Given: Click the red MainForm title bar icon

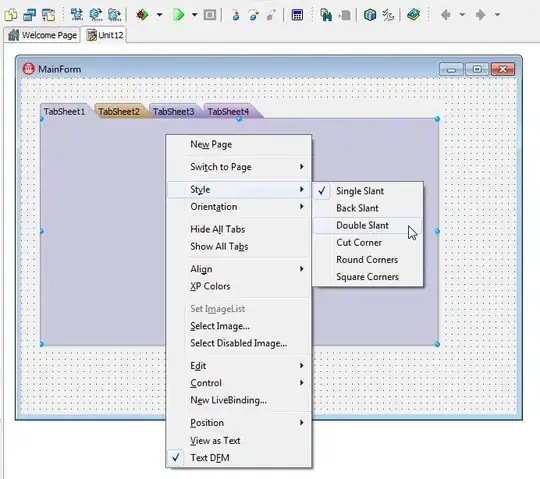Looking at the screenshot, I should click(x=29, y=69).
